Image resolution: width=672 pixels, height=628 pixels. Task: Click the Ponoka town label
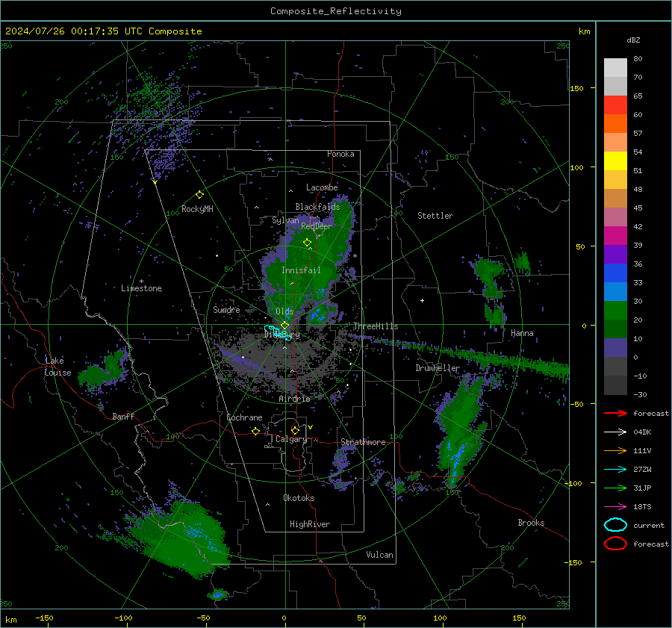340,154
